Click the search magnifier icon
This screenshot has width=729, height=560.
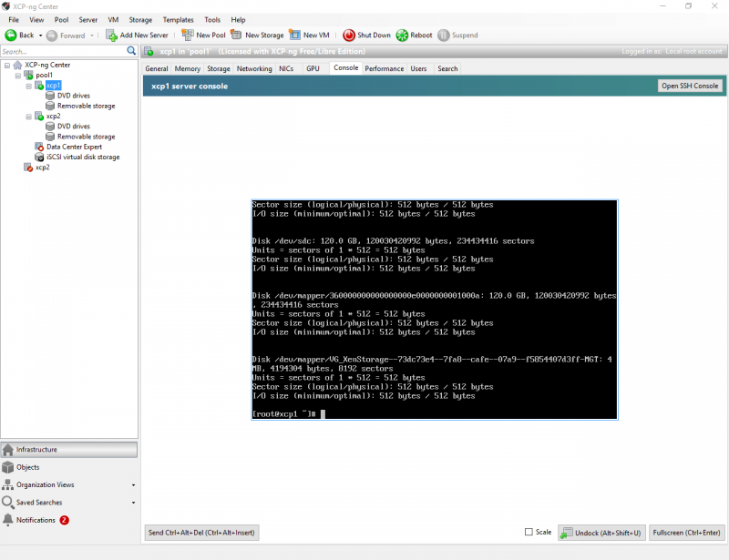click(131, 52)
